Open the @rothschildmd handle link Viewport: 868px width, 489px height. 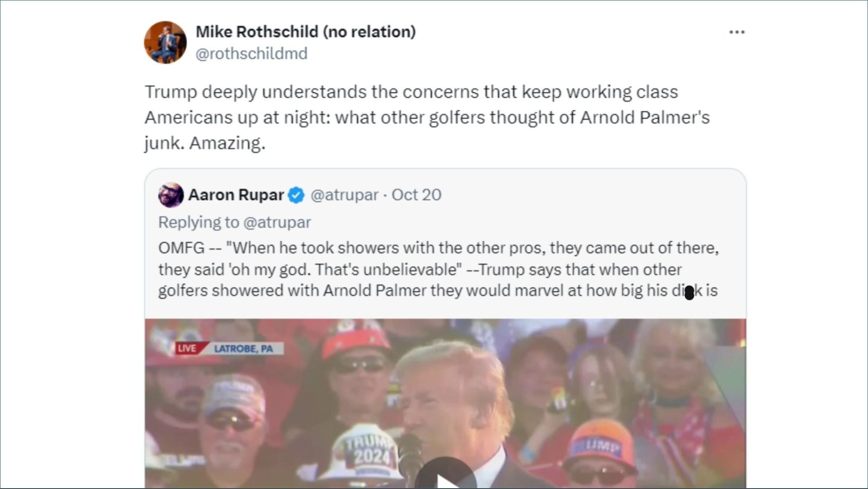tap(251, 53)
